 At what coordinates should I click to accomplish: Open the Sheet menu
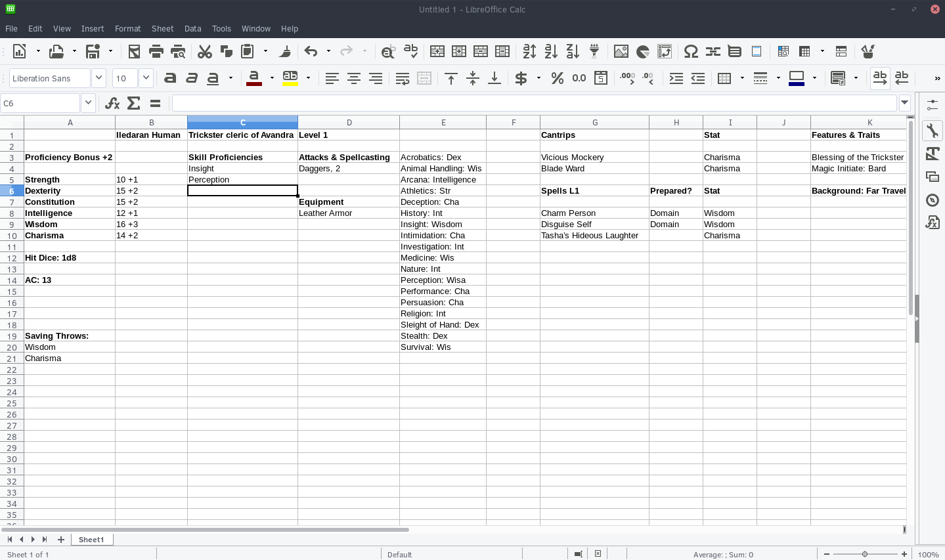pyautogui.click(x=162, y=29)
